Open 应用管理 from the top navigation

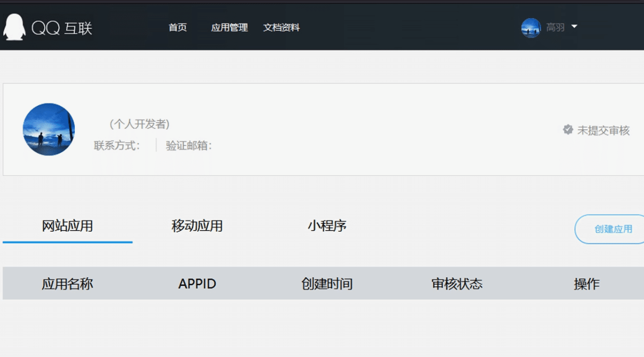point(229,28)
